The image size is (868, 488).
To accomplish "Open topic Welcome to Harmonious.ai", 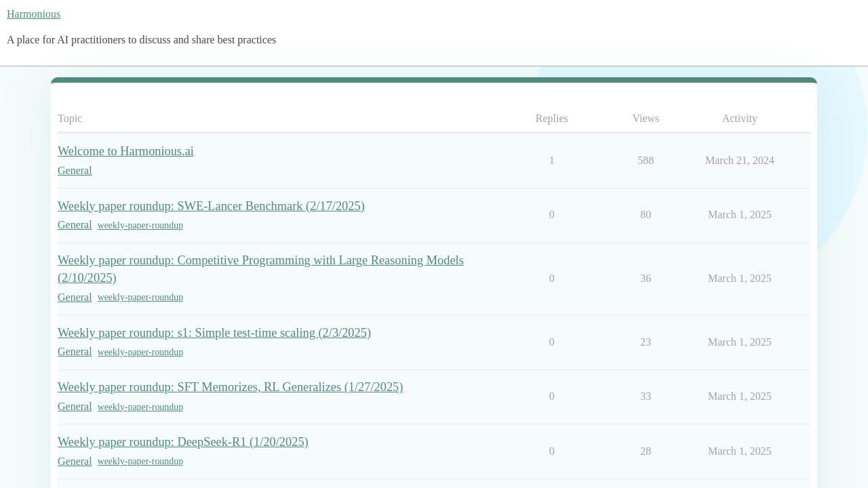I will 125,150.
